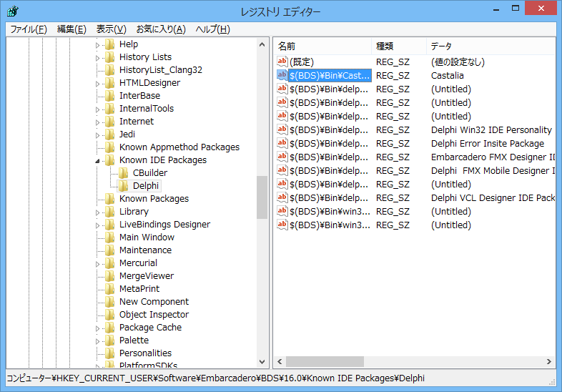This screenshot has height=392, width=562.
Task: Expand the Help tree node
Action: point(98,44)
